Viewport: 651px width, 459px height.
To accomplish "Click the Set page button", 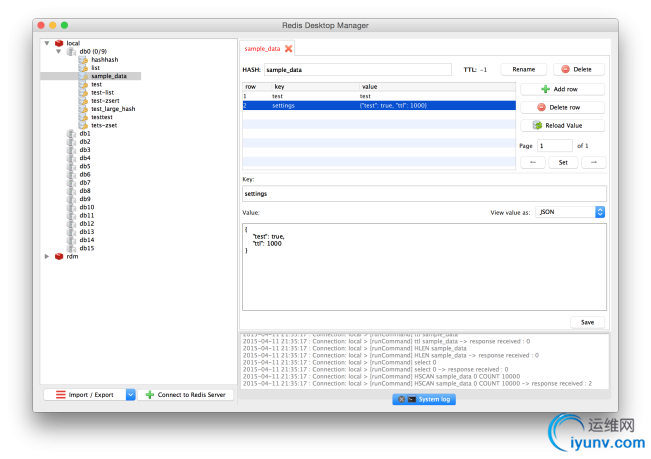I will pyautogui.click(x=563, y=162).
